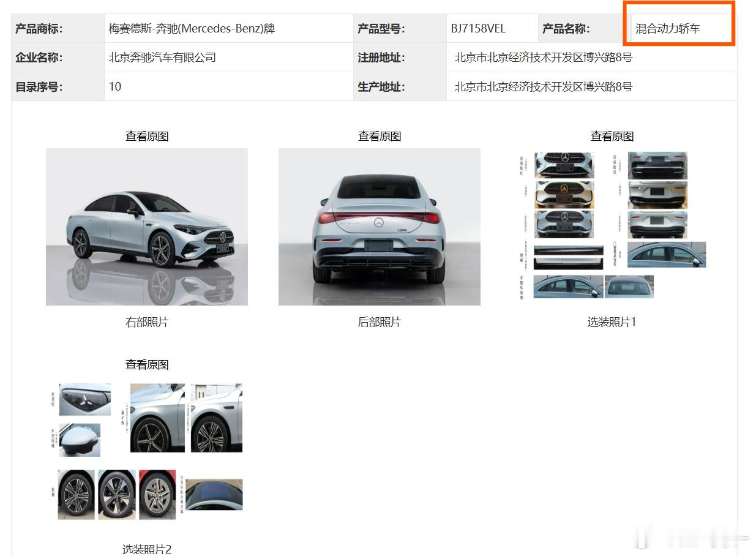This screenshot has height=556, width=756.
Task: Select the company name 北京奔驰汽车有限公司
Action: point(162,58)
